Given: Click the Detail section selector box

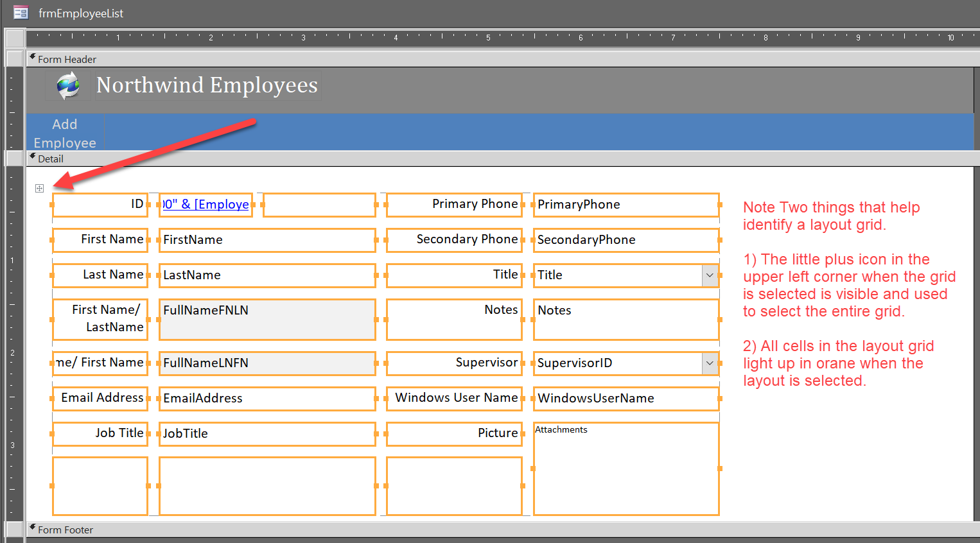Looking at the screenshot, I should (15, 158).
